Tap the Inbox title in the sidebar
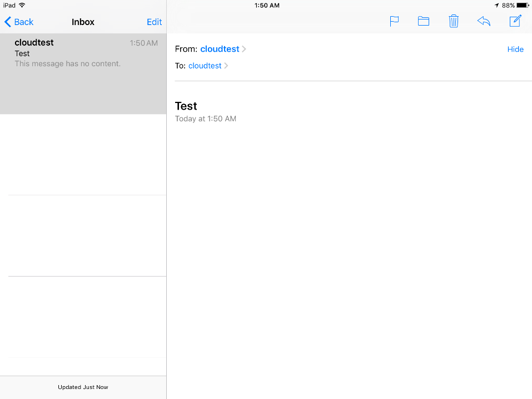Image resolution: width=532 pixels, height=399 pixels. pos(83,22)
